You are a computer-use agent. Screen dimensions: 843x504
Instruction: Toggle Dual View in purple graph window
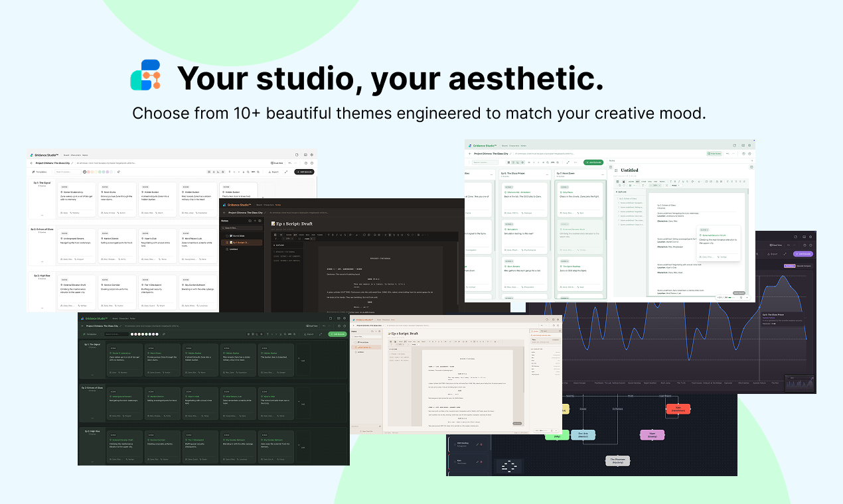coord(776,245)
